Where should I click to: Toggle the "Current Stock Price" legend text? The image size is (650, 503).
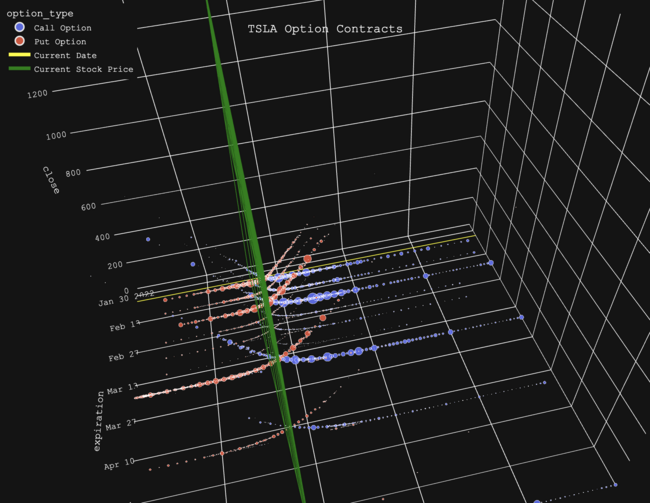83,70
